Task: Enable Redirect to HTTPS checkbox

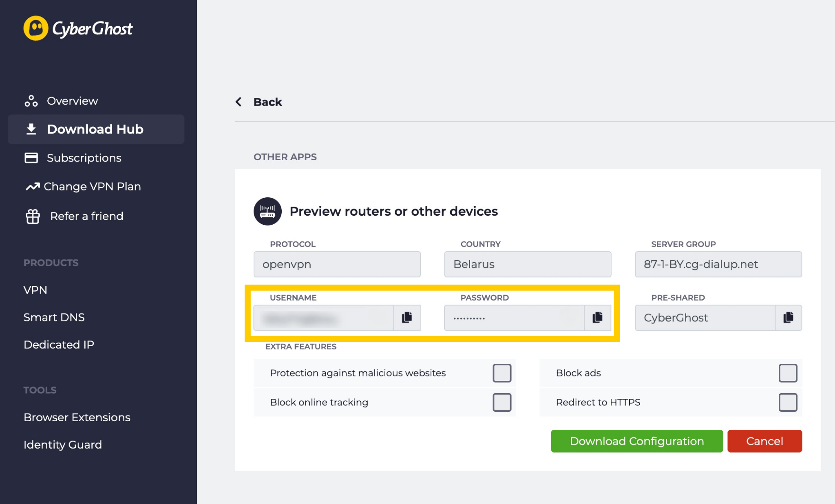Action: tap(788, 402)
